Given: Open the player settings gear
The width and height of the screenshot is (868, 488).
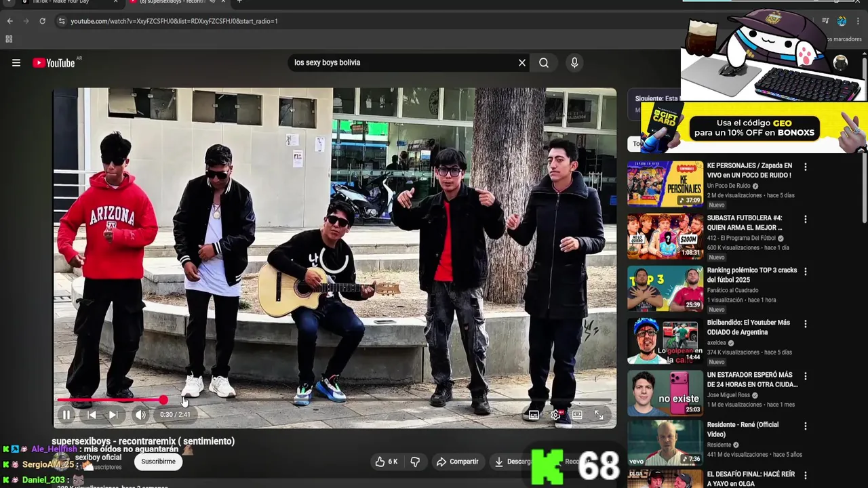Looking at the screenshot, I should [555, 415].
